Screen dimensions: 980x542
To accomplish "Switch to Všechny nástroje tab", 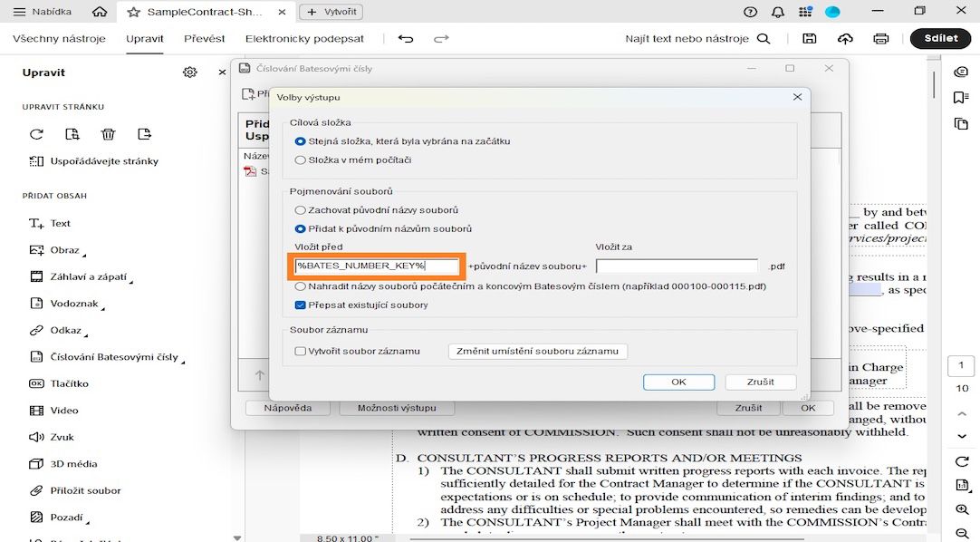I will point(59,39).
